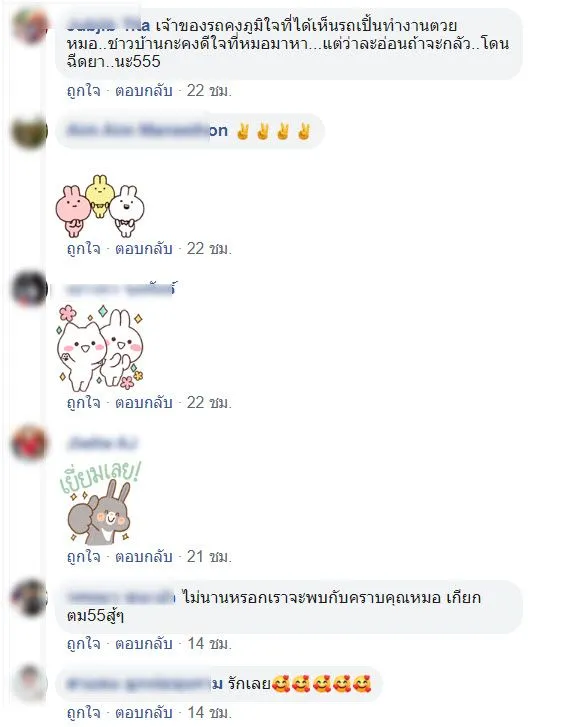Open the 21 ชม. timestamp link
This screenshot has height=727, width=561.
209,556
